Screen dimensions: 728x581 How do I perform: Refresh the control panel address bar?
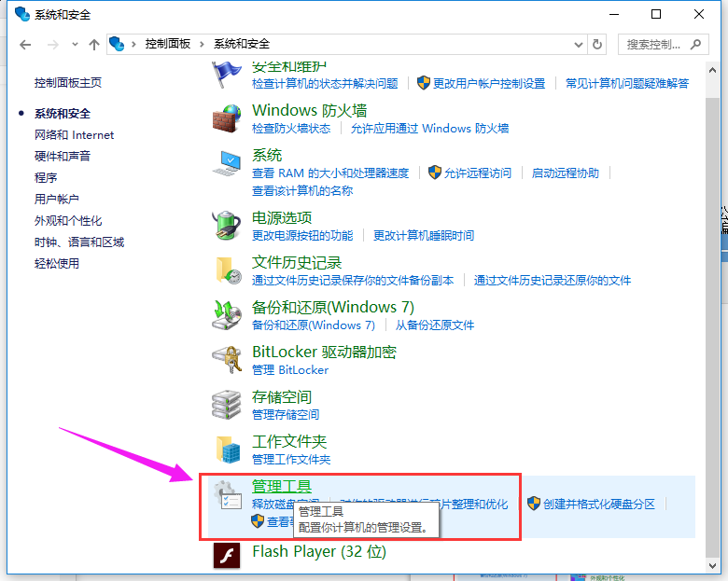tap(598, 44)
